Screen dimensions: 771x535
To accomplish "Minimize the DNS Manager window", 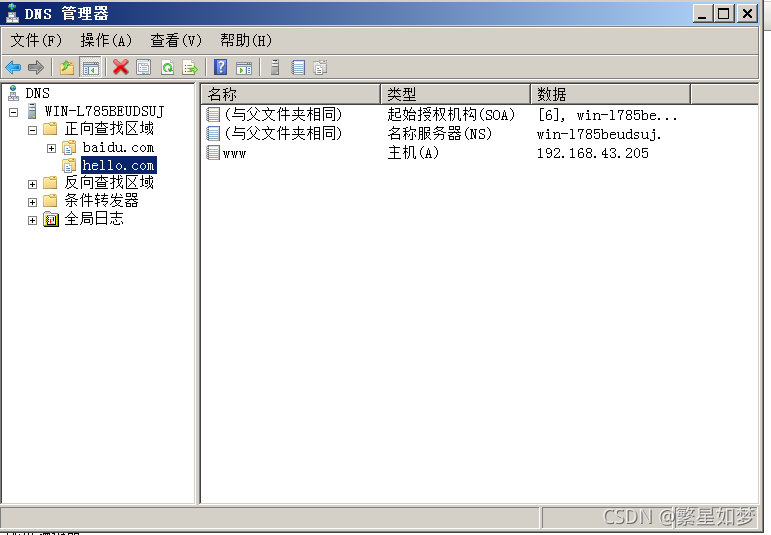I will click(702, 13).
